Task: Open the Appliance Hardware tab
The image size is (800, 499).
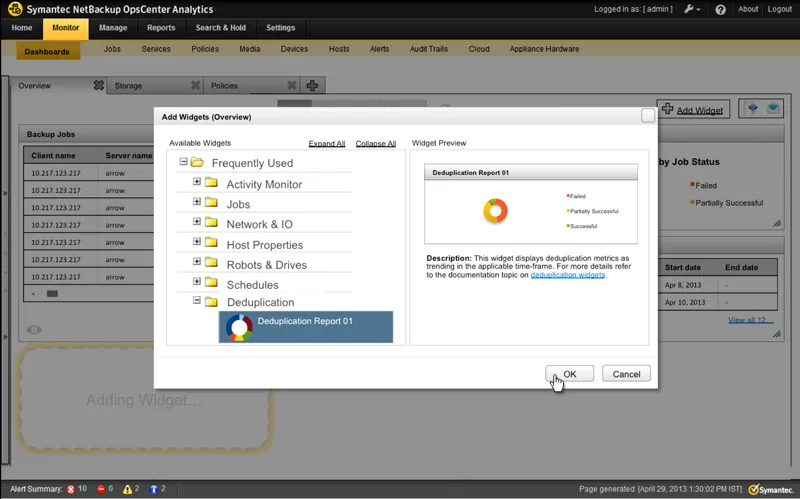Action: [544, 49]
